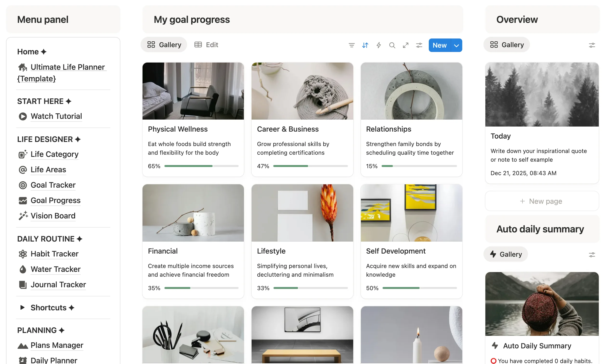Select the Goal Tracker target icon in the sidebar

coord(23,185)
